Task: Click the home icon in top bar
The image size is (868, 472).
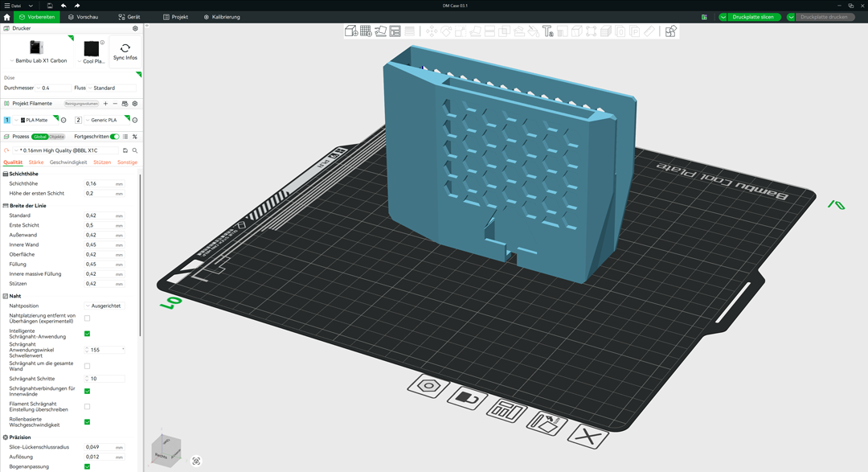Action: (6, 17)
